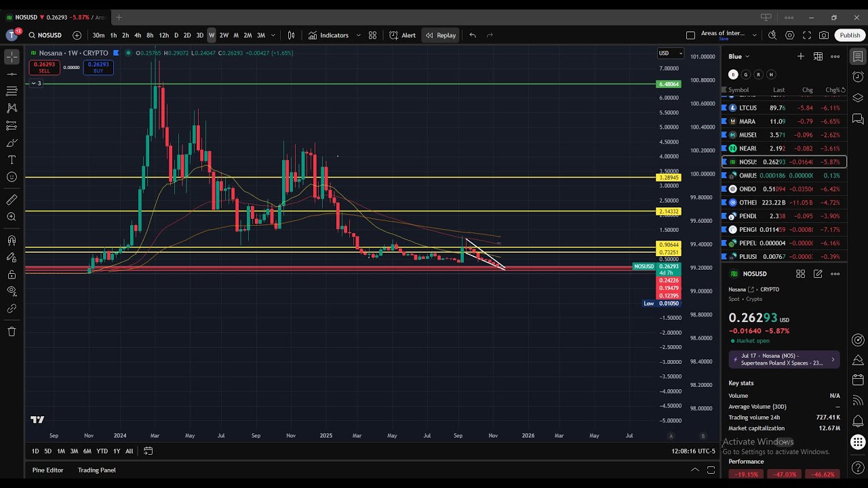868x488 pixels.
Task: Toggle stay in drawing mode
Action: (12, 257)
